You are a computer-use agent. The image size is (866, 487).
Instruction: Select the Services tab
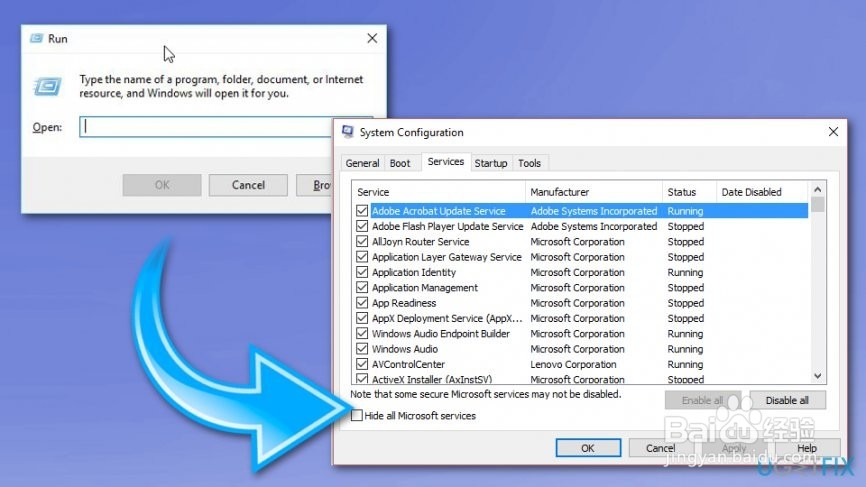coord(446,162)
